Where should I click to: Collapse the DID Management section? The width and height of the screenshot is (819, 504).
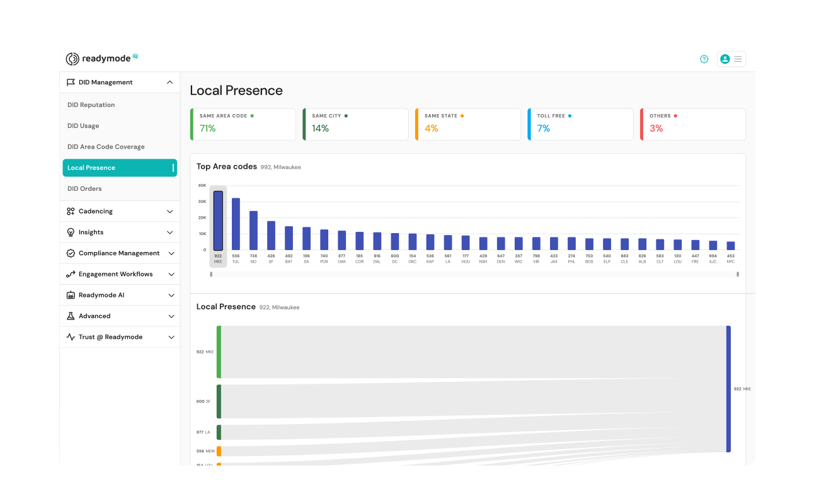[x=169, y=82]
